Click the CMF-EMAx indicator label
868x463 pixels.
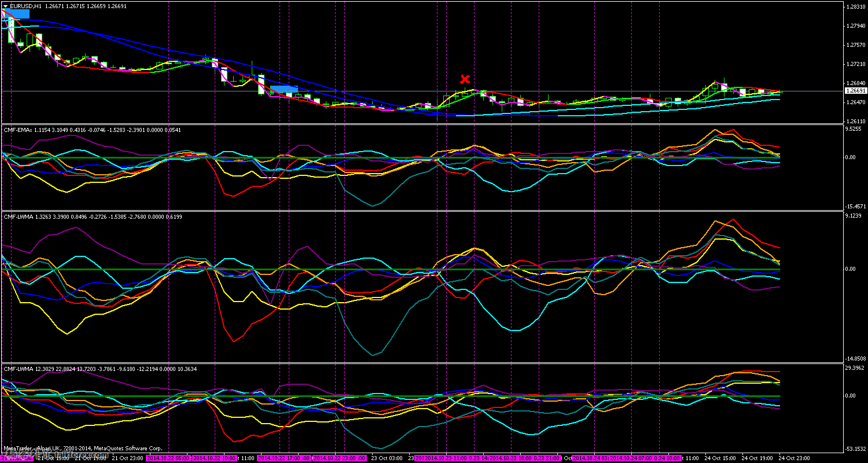pyautogui.click(x=92, y=130)
